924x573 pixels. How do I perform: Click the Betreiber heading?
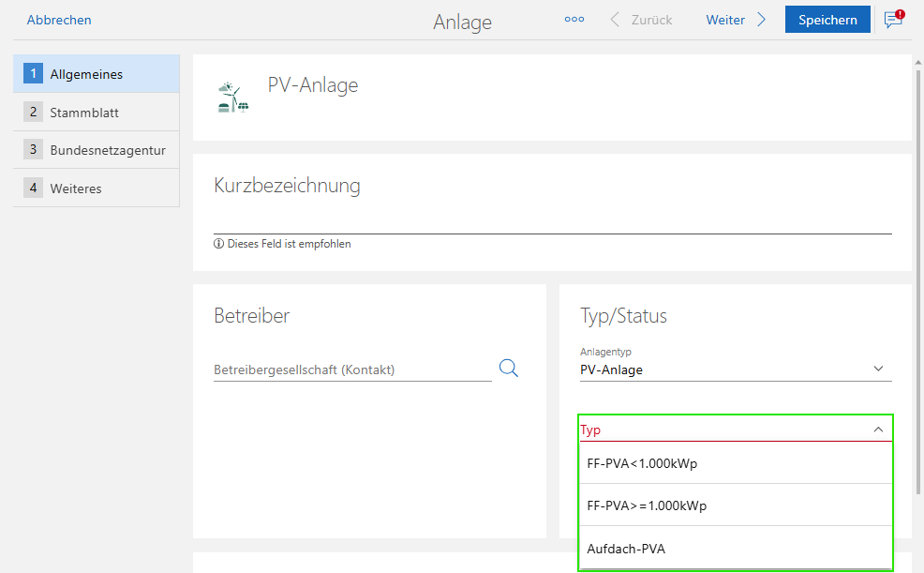click(x=252, y=315)
